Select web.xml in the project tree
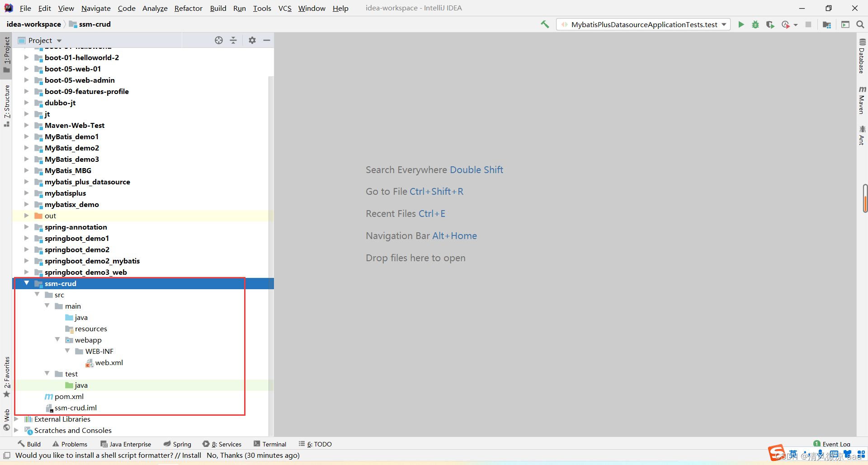 109,362
